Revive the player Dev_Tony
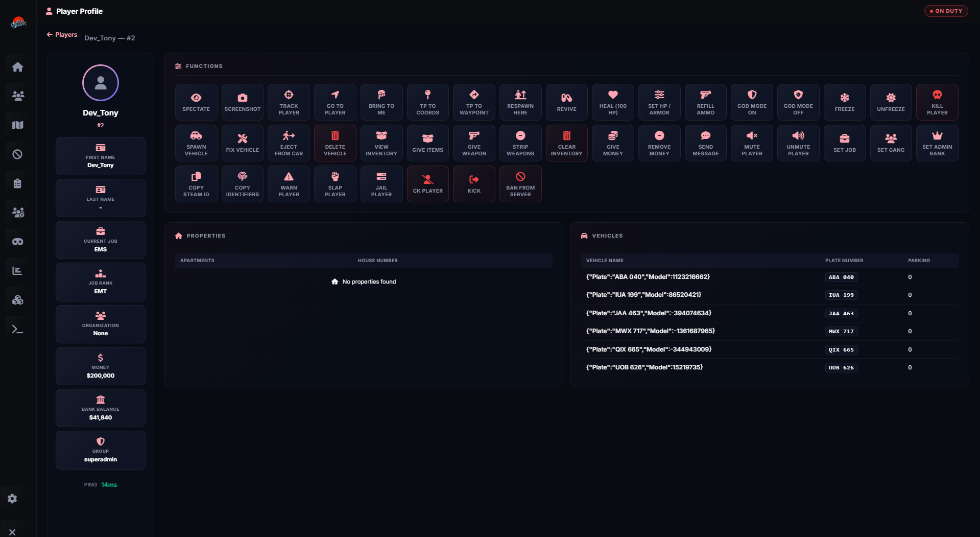 (x=566, y=102)
